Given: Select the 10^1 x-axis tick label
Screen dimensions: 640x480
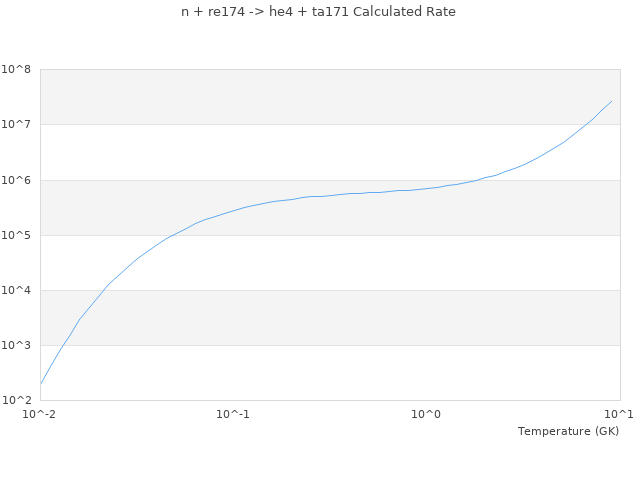Looking at the screenshot, I should 619,414.
